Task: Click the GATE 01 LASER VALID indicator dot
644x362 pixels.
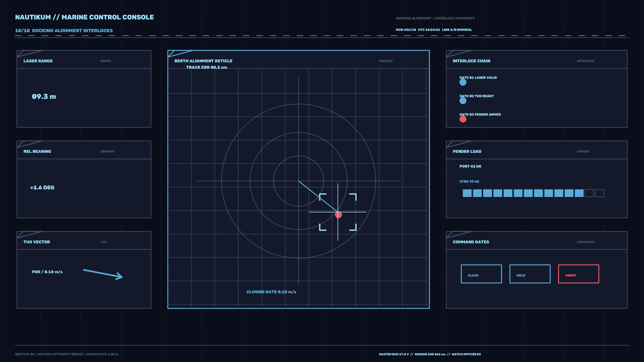Action: tap(463, 82)
